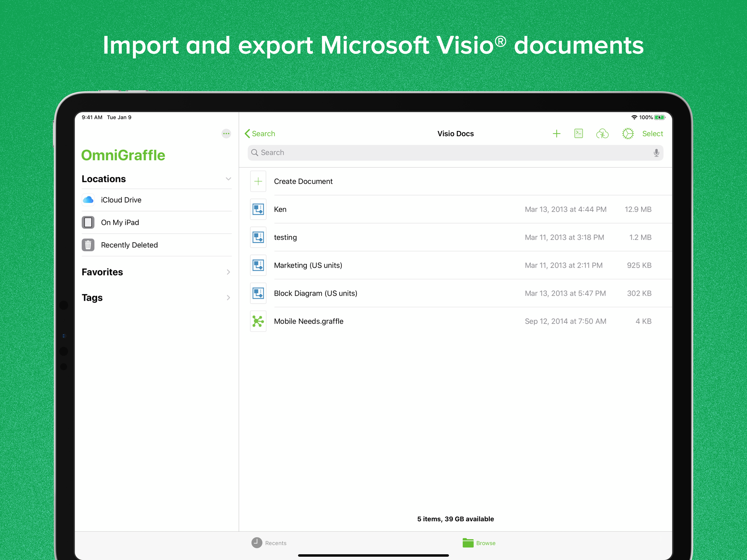The image size is (747, 560).
Task: Go back using the Search link
Action: point(260,134)
